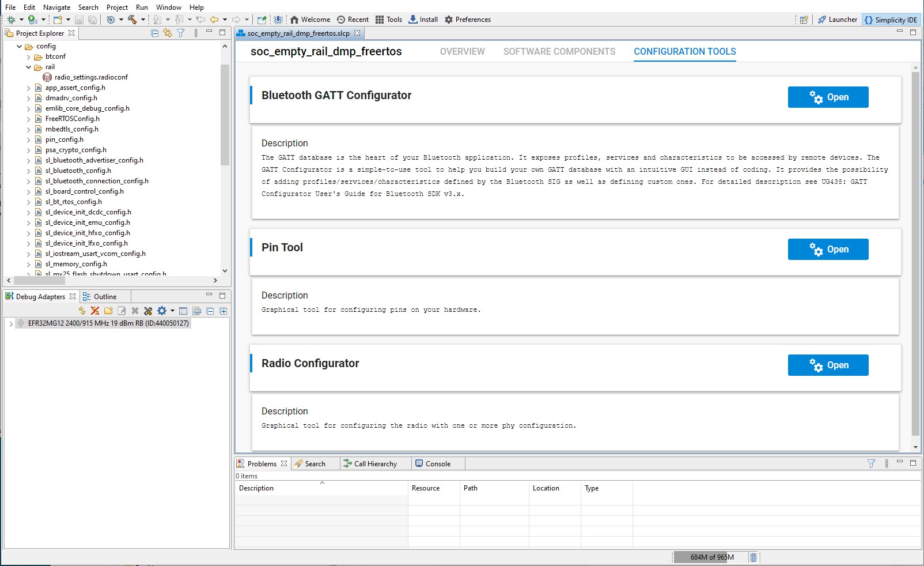Open the Radio Configurator tool
This screenshot has width=924, height=566.
coord(828,365)
